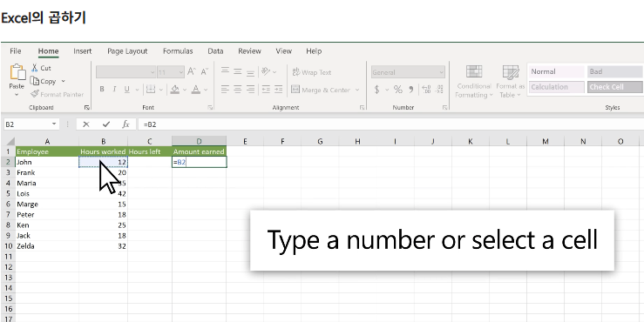Click the Insert Function fx icon

[126, 124]
